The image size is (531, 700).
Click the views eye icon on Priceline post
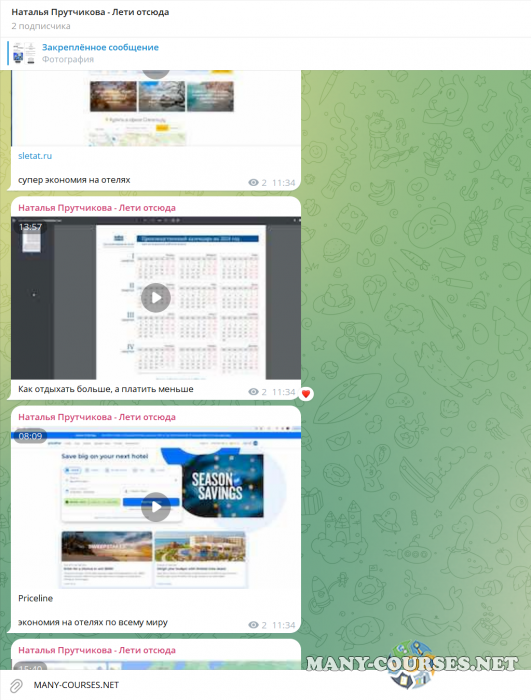pyautogui.click(x=253, y=625)
